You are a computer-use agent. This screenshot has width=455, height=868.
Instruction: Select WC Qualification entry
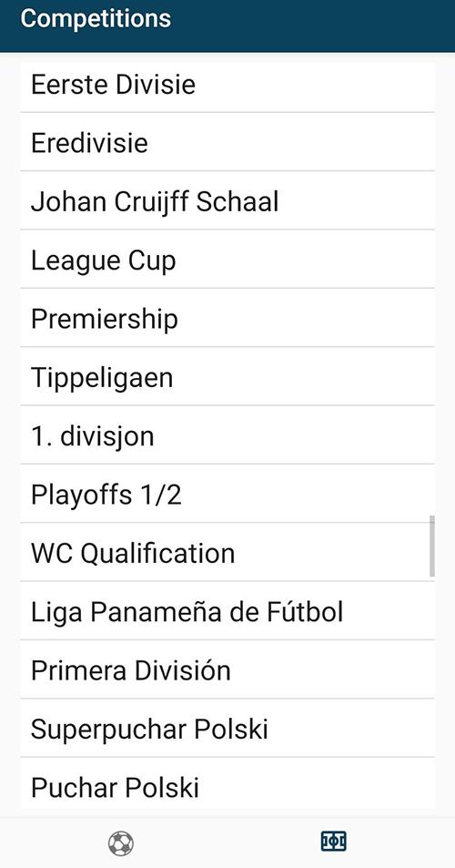[227, 553]
